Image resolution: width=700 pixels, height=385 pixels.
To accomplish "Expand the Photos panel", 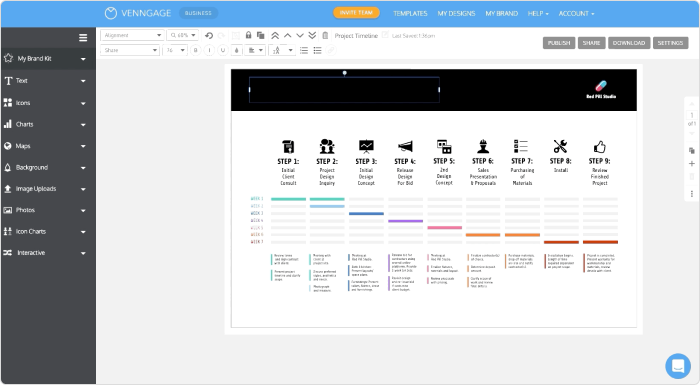I will pos(48,210).
